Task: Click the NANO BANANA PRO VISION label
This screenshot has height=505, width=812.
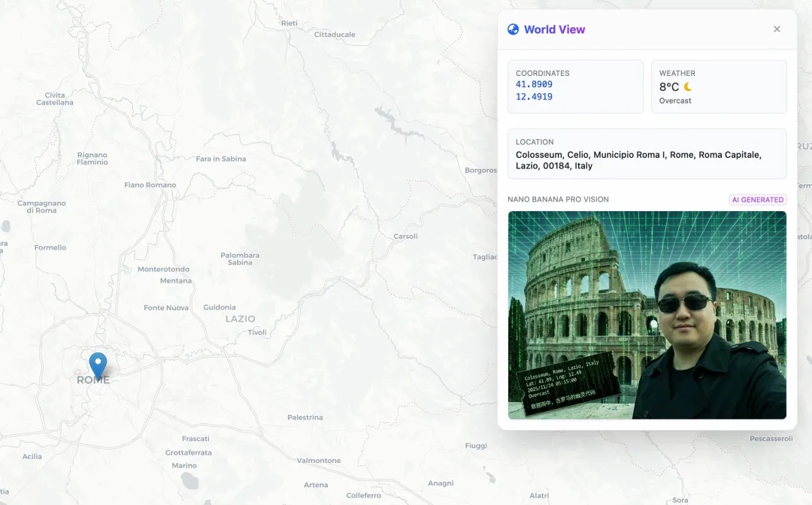Action: click(558, 200)
